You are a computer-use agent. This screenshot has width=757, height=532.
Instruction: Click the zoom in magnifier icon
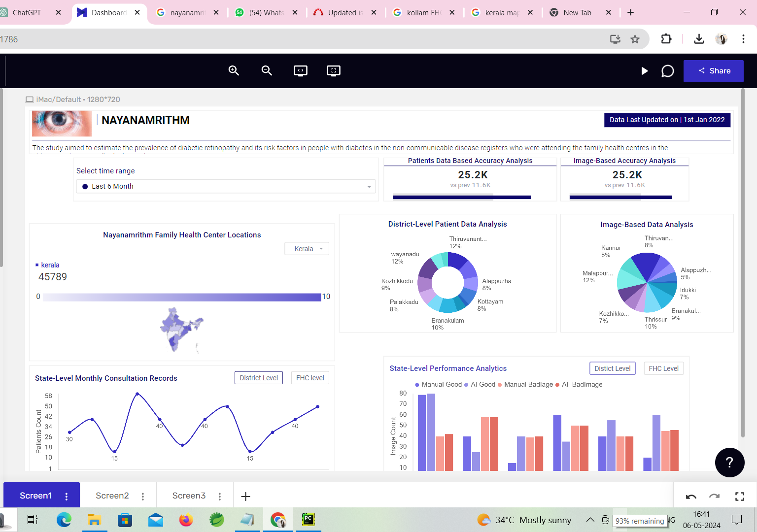coord(234,70)
